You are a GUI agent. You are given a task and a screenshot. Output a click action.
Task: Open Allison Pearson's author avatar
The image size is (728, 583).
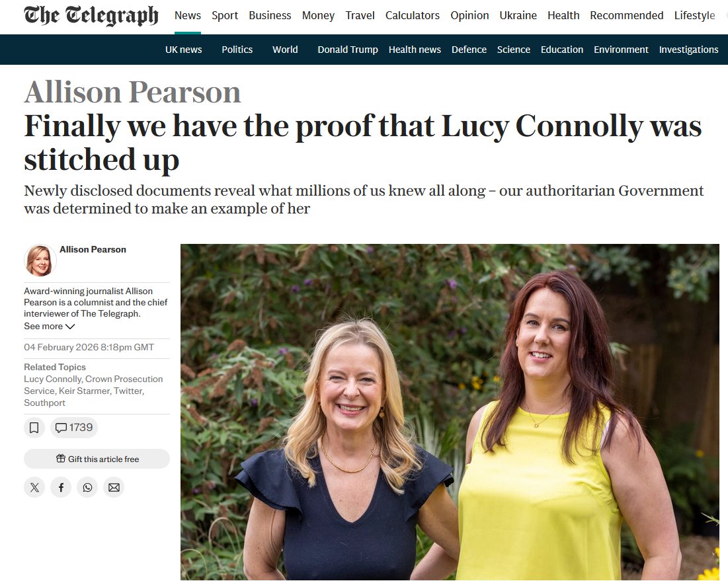pyautogui.click(x=40, y=260)
